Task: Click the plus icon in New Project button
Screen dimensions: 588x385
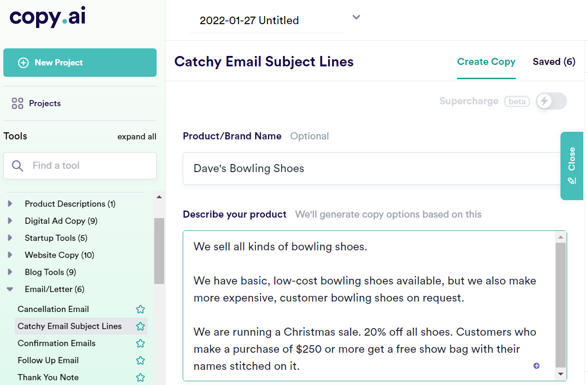Action: point(23,62)
